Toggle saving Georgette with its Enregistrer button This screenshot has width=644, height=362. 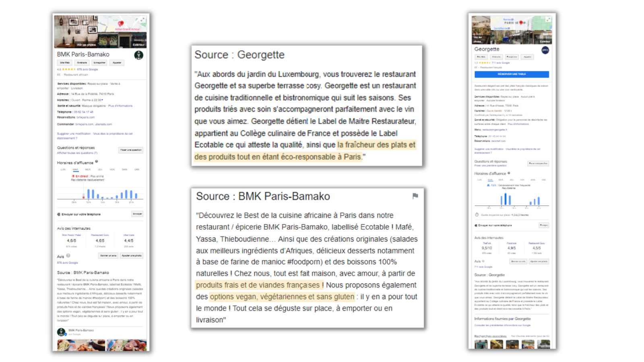click(x=512, y=57)
